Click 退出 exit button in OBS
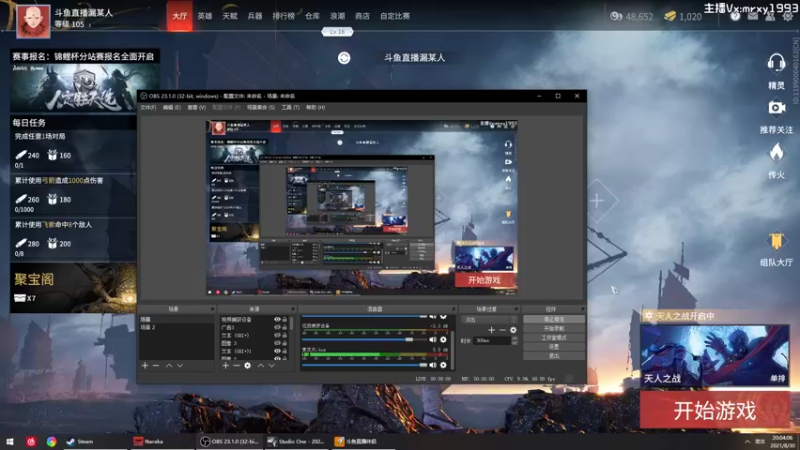800x450 pixels. (x=554, y=356)
